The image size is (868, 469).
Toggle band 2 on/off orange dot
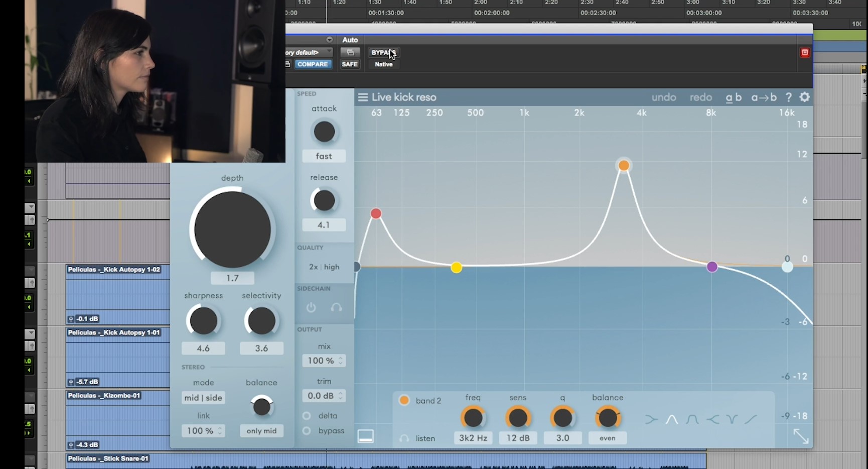coord(404,400)
